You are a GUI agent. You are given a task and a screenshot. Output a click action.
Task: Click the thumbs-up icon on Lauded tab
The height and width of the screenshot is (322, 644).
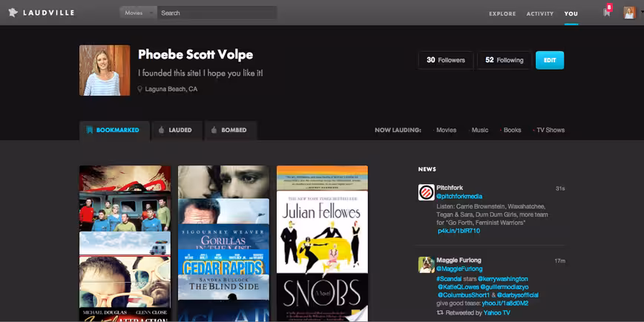(161, 130)
